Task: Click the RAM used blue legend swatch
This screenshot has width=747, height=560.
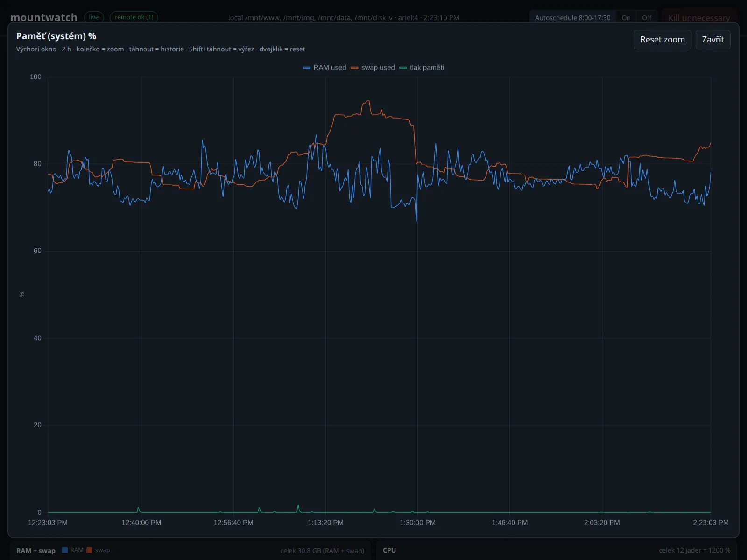Action: [x=307, y=68]
